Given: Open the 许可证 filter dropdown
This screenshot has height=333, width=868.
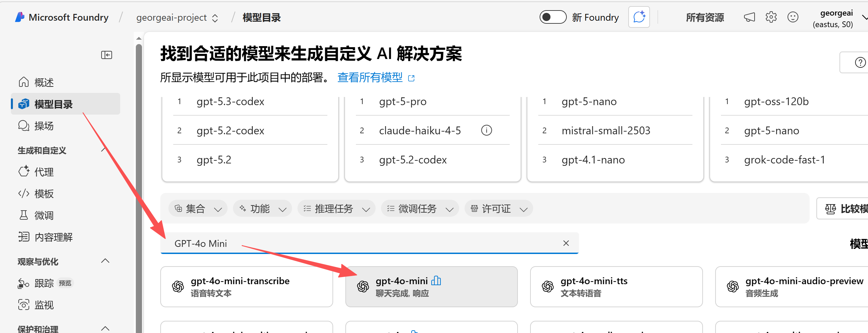Looking at the screenshot, I should (499, 209).
